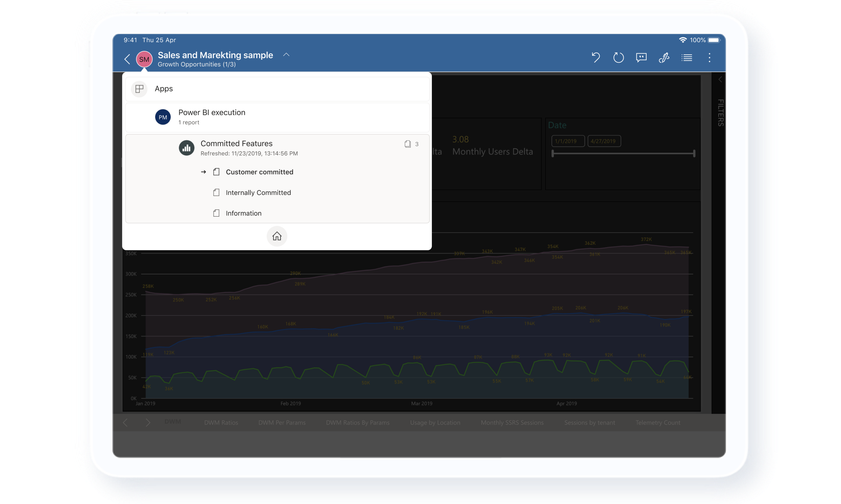Image resolution: width=841 pixels, height=504 pixels.
Task: Tap the 372K data label on chart
Action: (x=646, y=239)
